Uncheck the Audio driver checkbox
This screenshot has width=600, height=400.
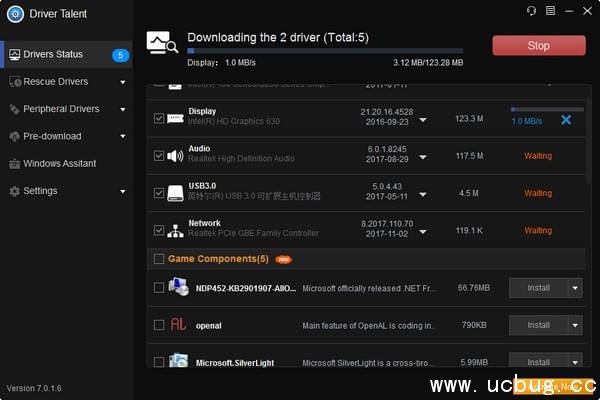click(159, 156)
